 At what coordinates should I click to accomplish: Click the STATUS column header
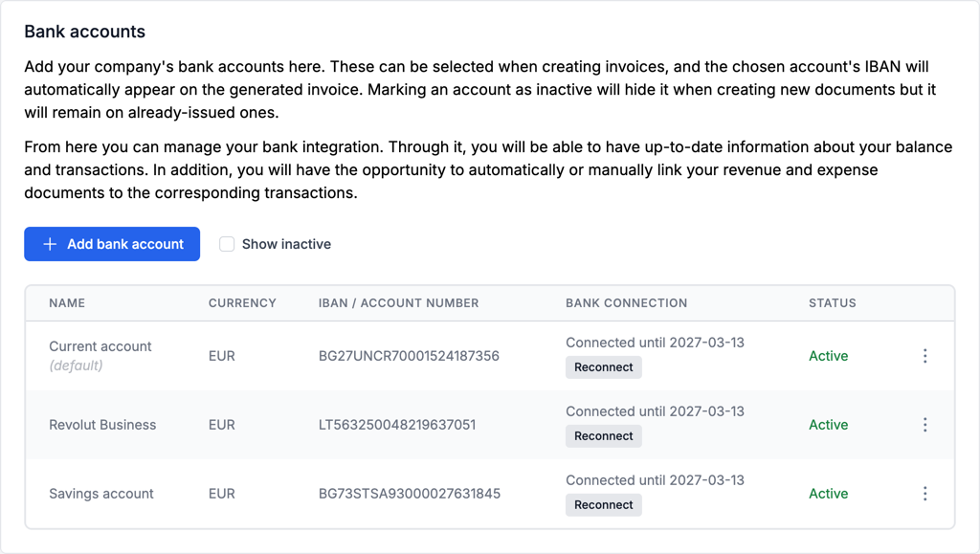click(832, 303)
